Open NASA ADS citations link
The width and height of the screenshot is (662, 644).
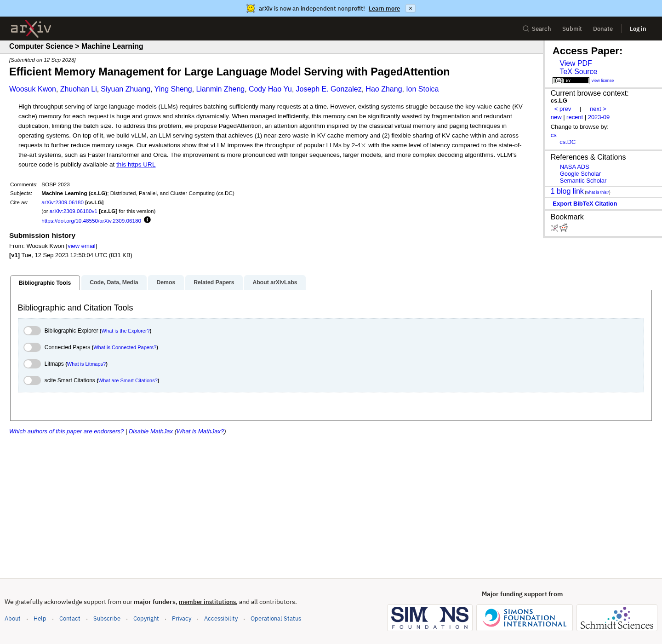point(574,167)
